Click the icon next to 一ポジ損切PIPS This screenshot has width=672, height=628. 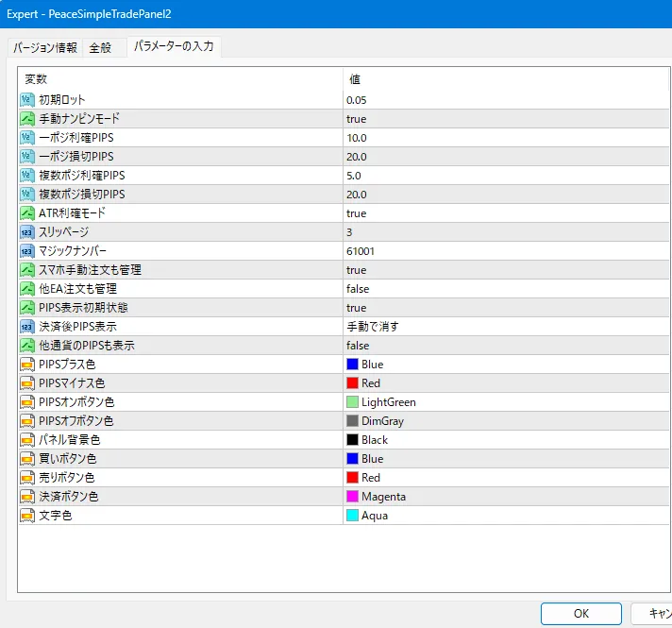[27, 157]
